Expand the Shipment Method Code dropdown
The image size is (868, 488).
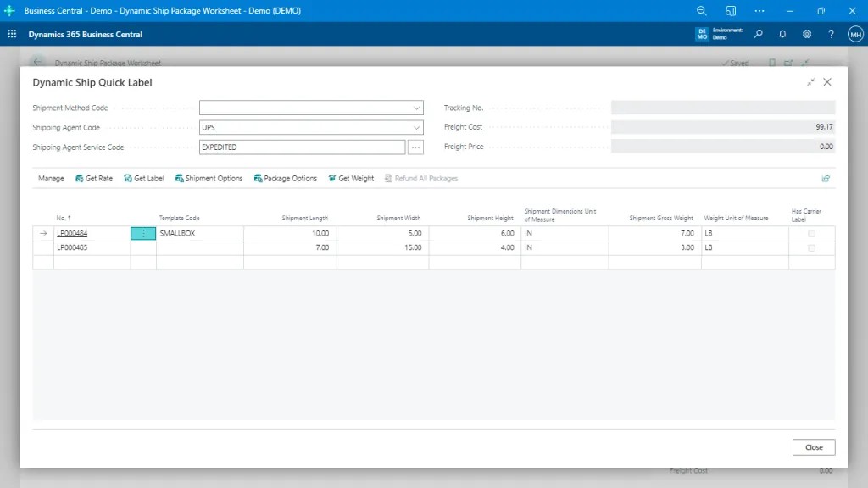coord(417,108)
